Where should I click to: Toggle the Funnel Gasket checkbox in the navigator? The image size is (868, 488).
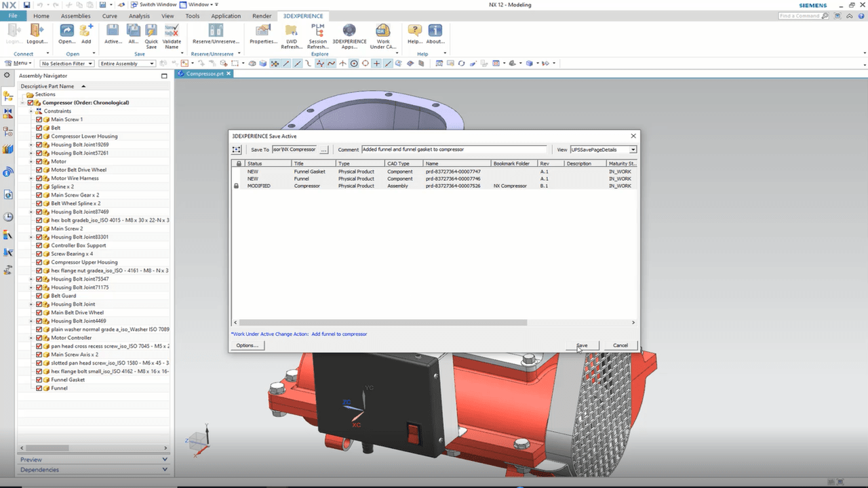tap(39, 380)
